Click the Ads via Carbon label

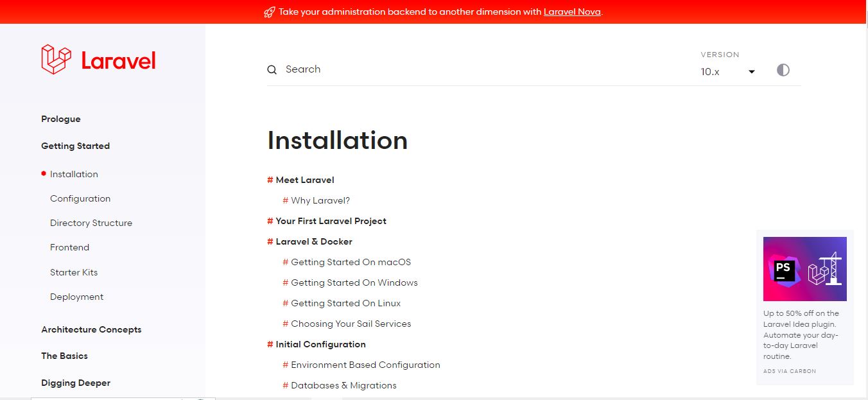(790, 371)
